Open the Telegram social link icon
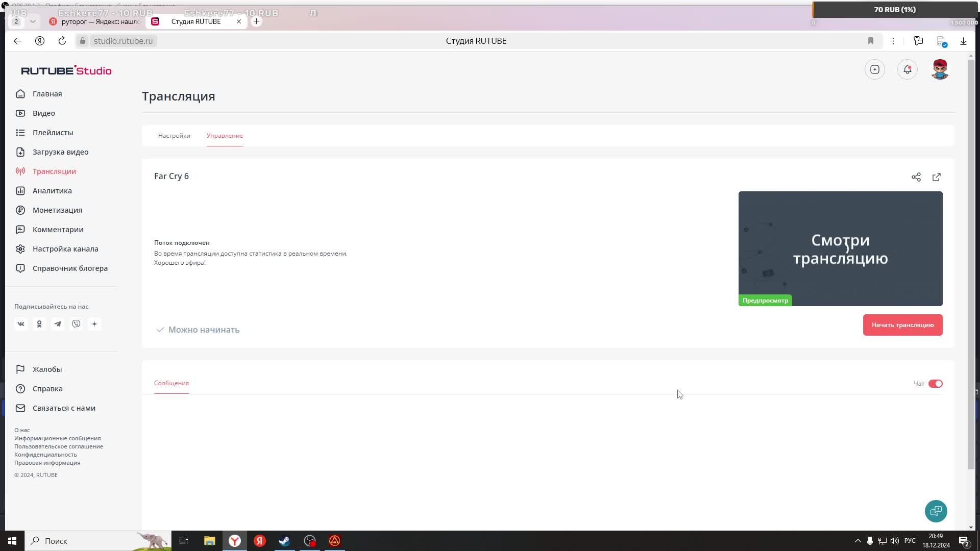Screen dimensions: 980x551 [58, 324]
